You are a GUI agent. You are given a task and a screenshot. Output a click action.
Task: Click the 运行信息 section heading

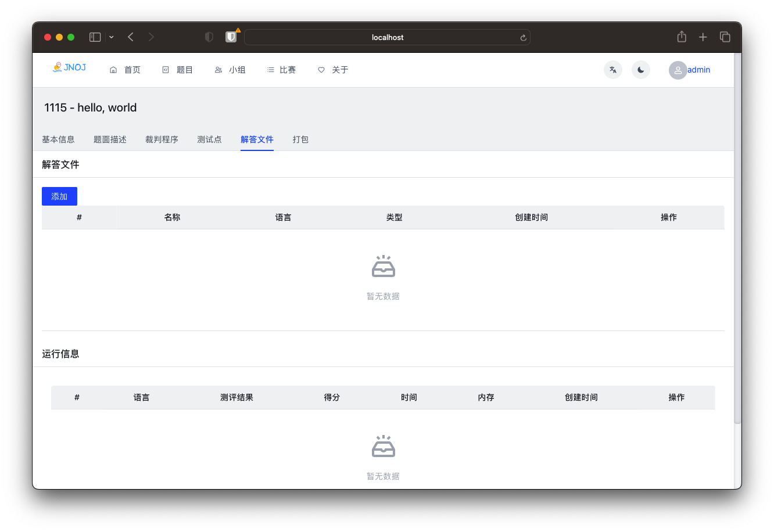point(60,354)
